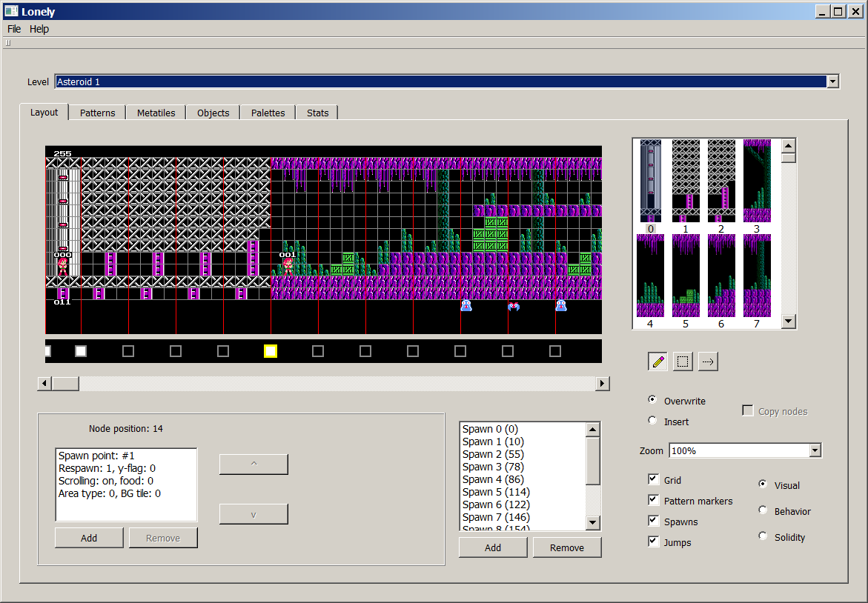Screen dimensions: 868x603
Task: Open the Level dropdown list
Action: 832,82
